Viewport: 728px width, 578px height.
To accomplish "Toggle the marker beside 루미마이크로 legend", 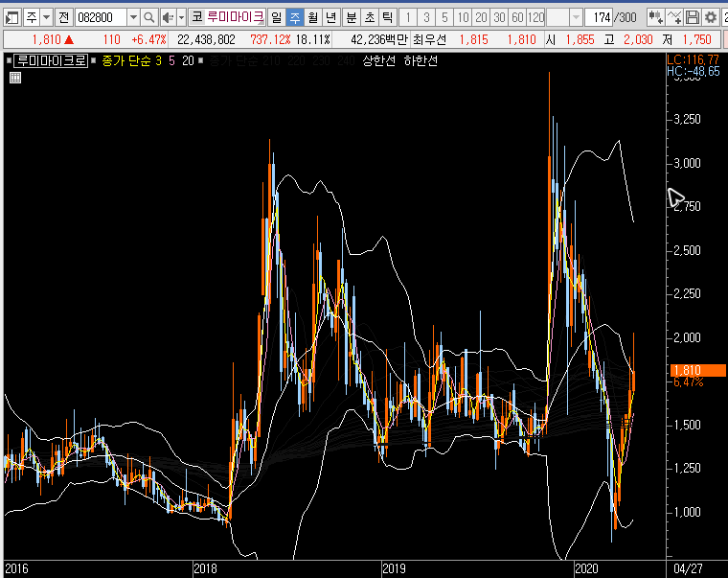I will (9, 60).
